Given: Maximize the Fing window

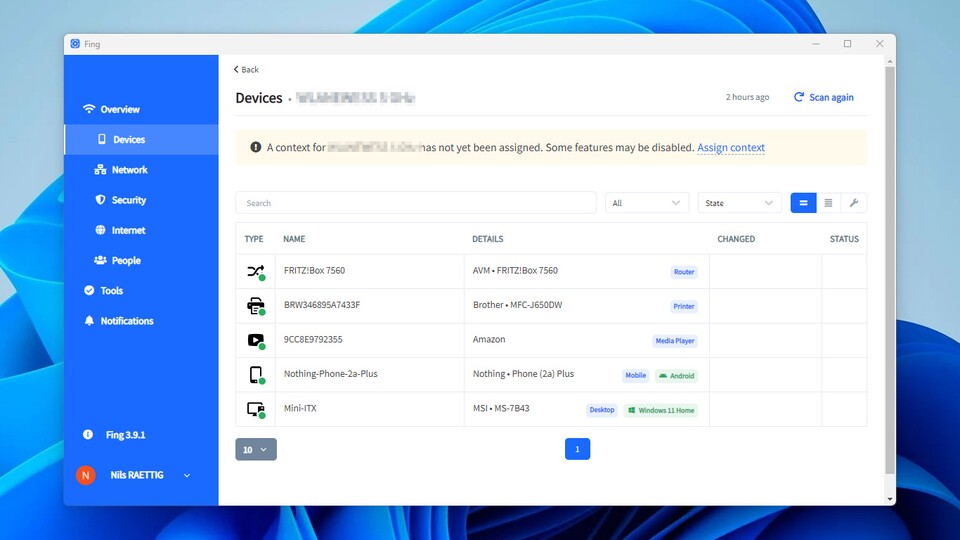Looking at the screenshot, I should [x=847, y=43].
